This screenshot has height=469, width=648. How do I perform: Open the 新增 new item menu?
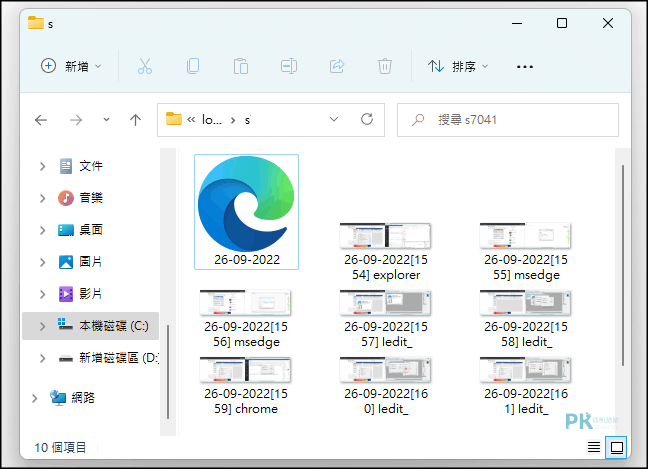[71, 66]
